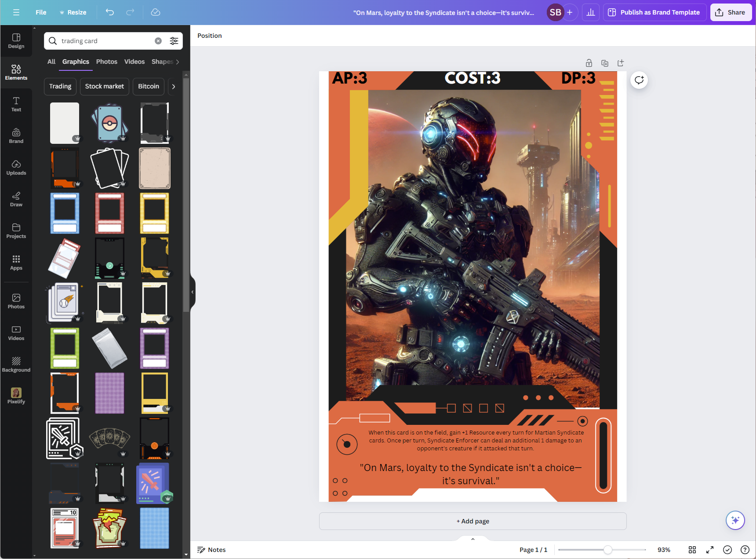
Task: Switch to the Videos results tab
Action: [134, 62]
